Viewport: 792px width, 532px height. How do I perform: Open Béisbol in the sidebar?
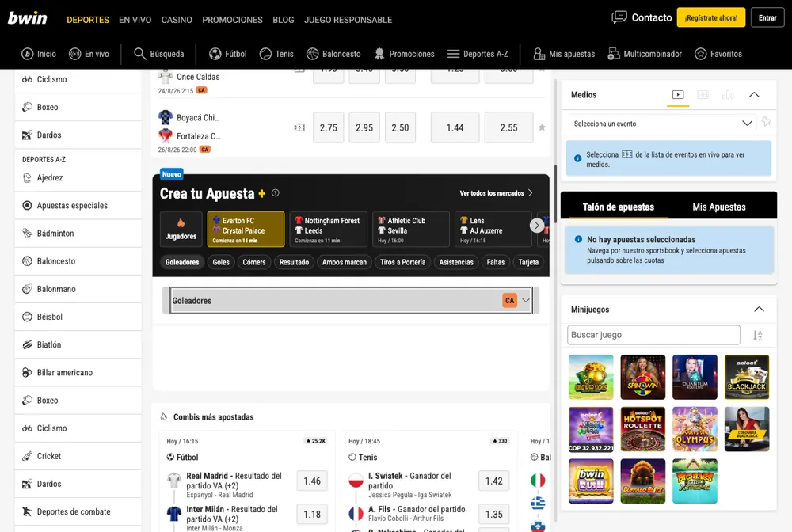click(78, 317)
